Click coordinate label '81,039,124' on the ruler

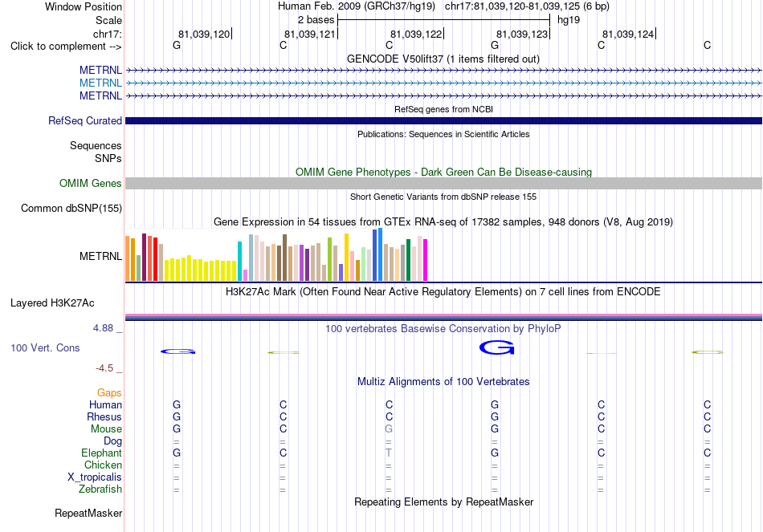[x=628, y=34]
